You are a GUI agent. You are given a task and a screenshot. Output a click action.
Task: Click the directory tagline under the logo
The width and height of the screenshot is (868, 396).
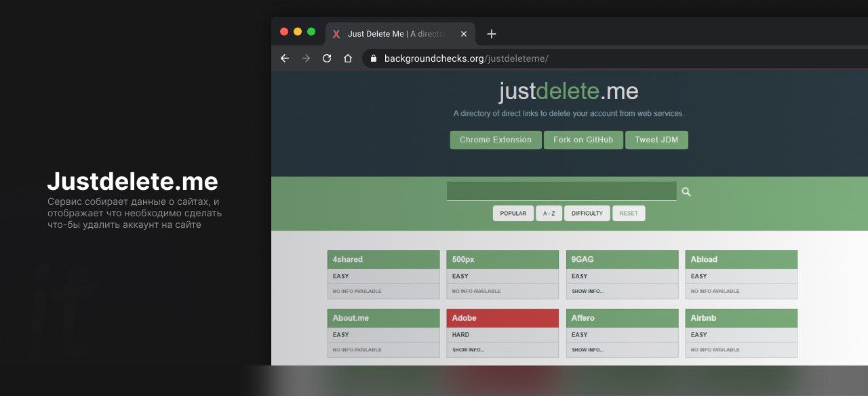(568, 113)
